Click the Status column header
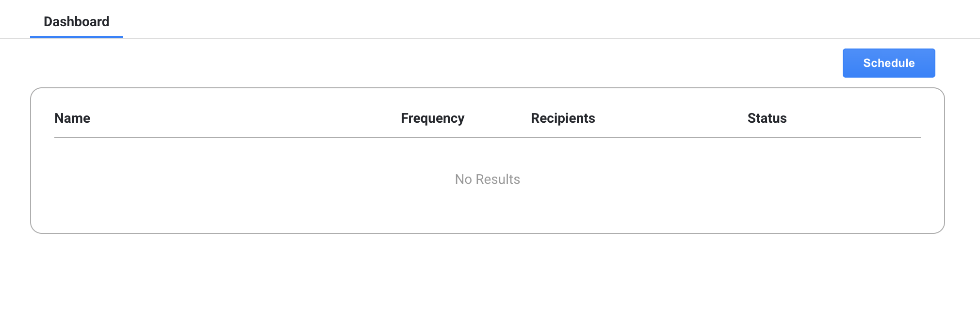Screen dimensions: 980x326 (767, 118)
